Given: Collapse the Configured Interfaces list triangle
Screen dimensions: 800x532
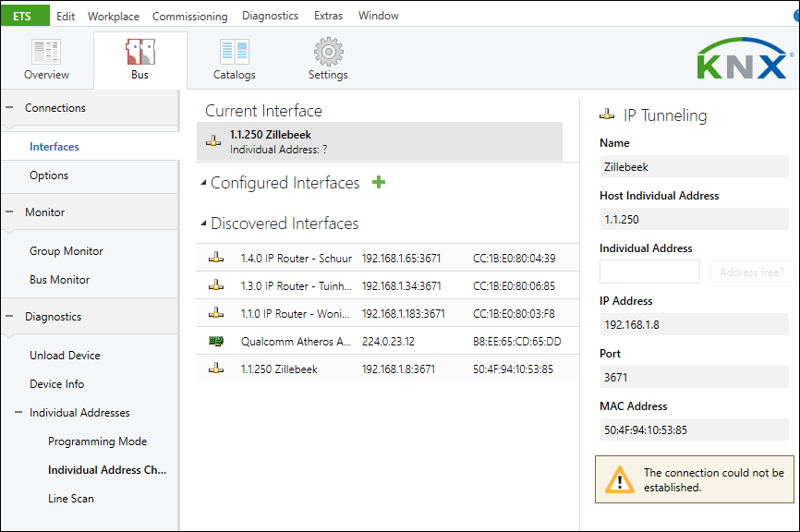Looking at the screenshot, I should pyautogui.click(x=203, y=183).
